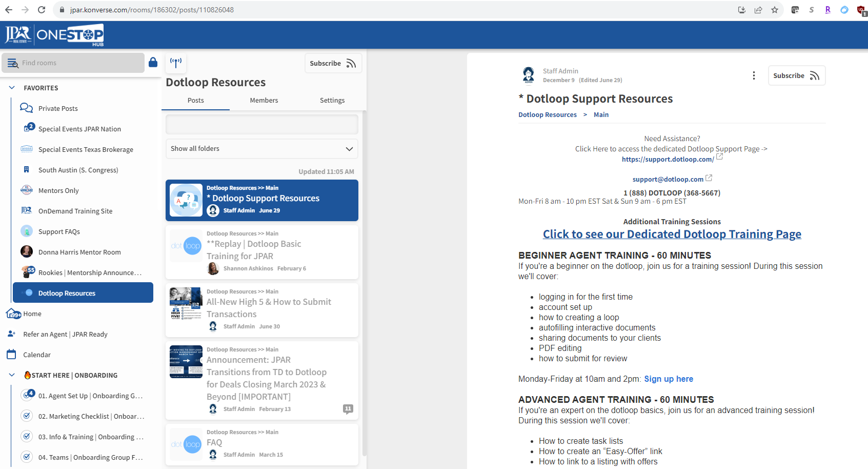
Task: Switch to the Settings tab
Action: 332,101
